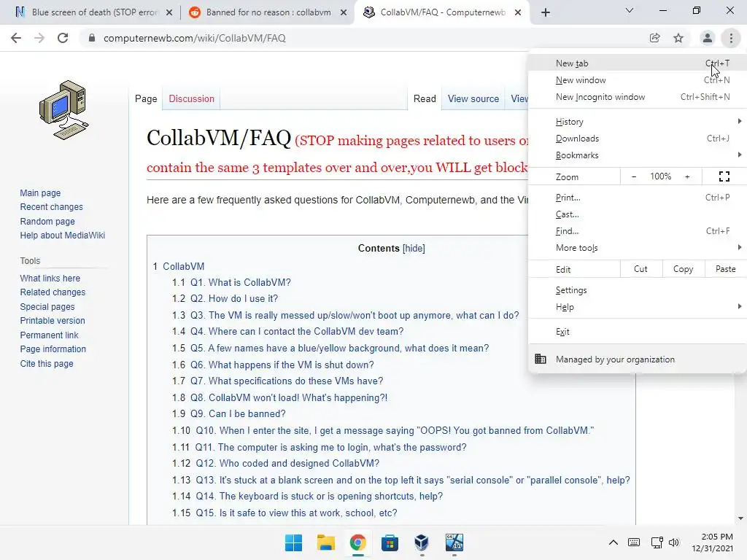Click Managed by your organization
Screen dimensions: 747x560
(x=638, y=359)
